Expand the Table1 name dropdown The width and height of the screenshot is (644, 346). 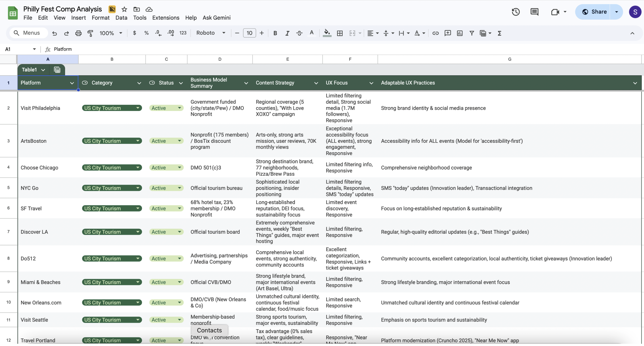[43, 70]
